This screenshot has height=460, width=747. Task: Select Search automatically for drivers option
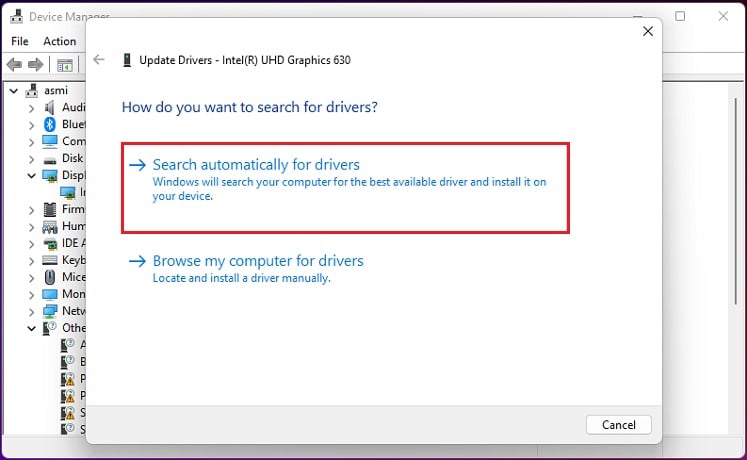click(345, 188)
